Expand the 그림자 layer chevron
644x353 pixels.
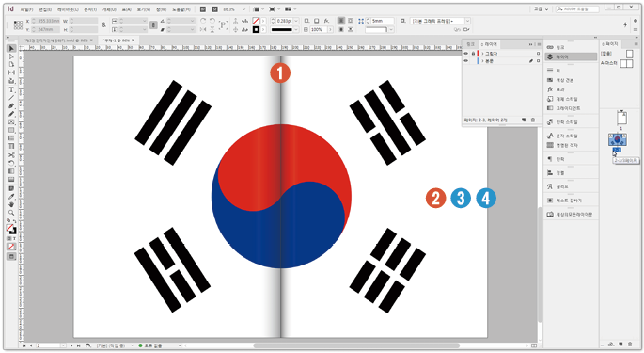pos(482,54)
